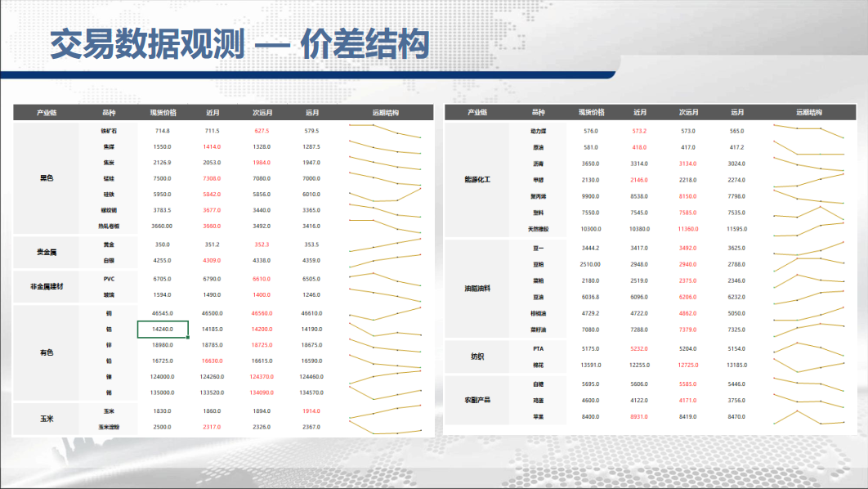This screenshot has width=868, height=489.
Task: Click the red value 14200.0
Action: point(262,329)
